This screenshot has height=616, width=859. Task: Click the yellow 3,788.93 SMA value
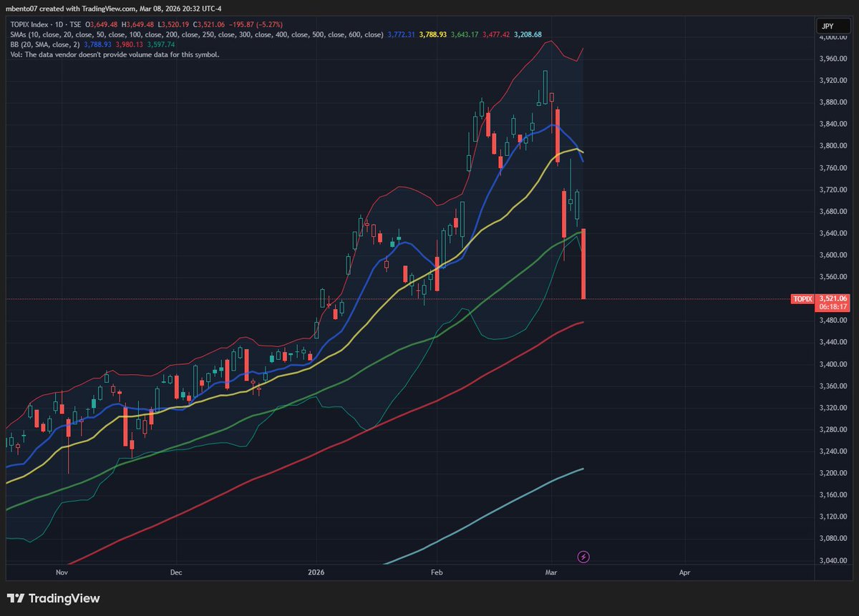click(x=432, y=34)
